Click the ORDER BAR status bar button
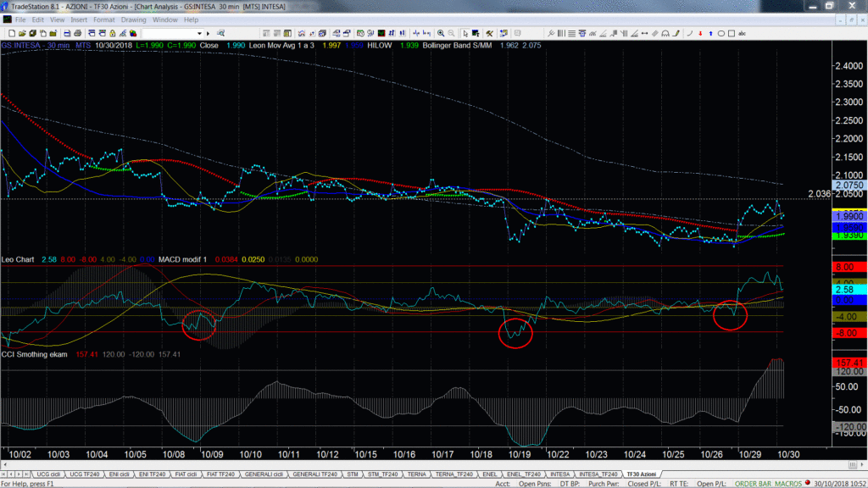 753,484
